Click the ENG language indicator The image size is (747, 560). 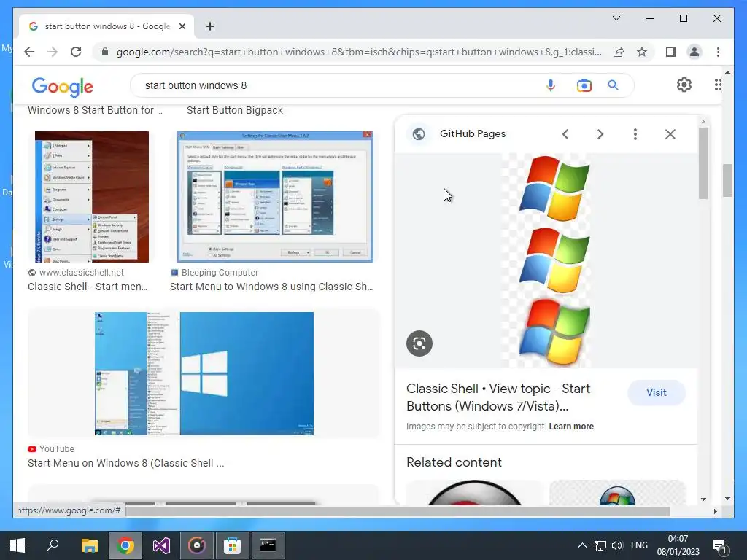(x=639, y=545)
